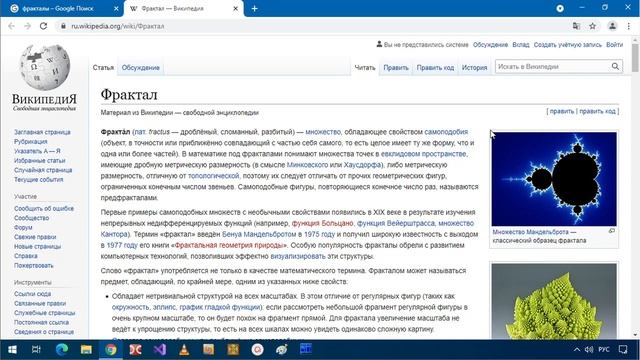640x360 pixels.
Task: Select the Читать tab
Action: click(x=364, y=68)
